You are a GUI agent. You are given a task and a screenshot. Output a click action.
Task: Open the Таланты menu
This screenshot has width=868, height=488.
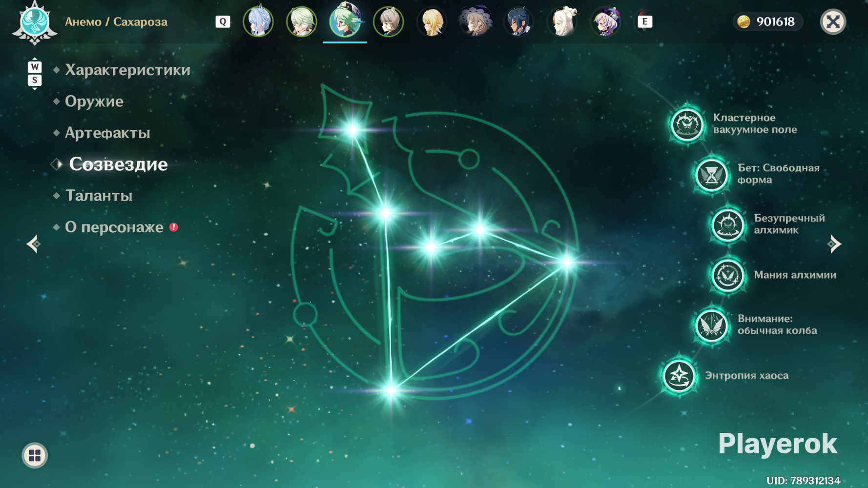pos(99,196)
